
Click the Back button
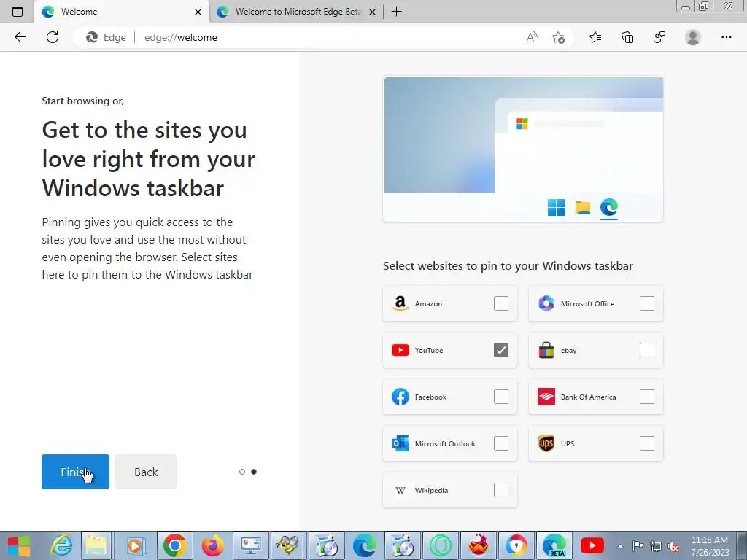[x=146, y=472]
